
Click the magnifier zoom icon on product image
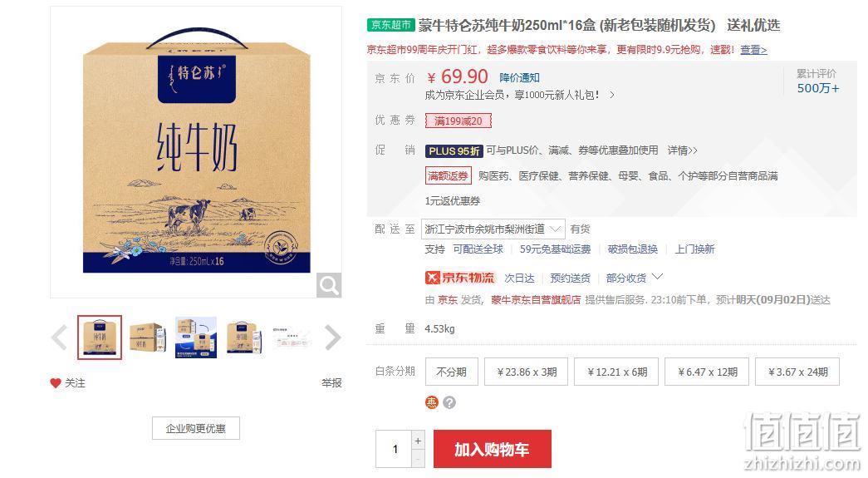[329, 285]
